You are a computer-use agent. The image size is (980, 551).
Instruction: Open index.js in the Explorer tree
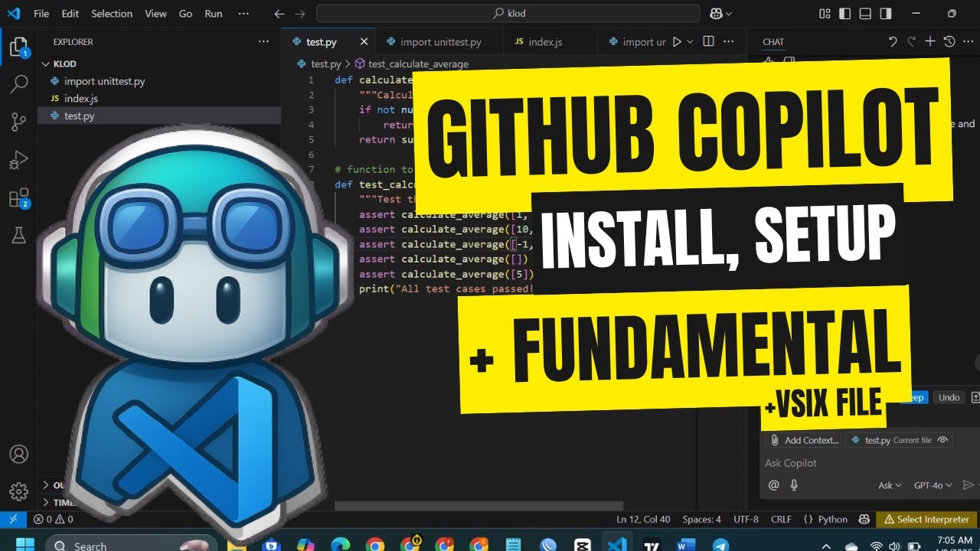(x=80, y=99)
